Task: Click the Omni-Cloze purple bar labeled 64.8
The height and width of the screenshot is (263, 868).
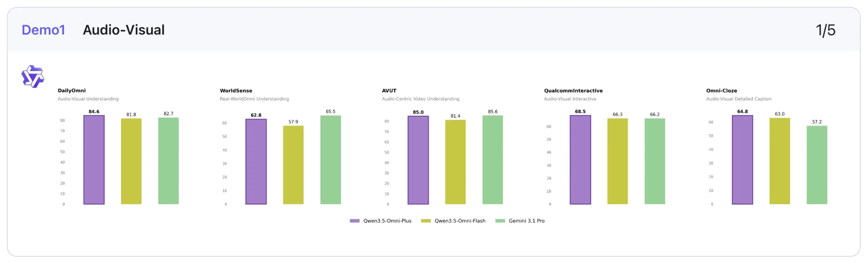Action: pos(742,160)
